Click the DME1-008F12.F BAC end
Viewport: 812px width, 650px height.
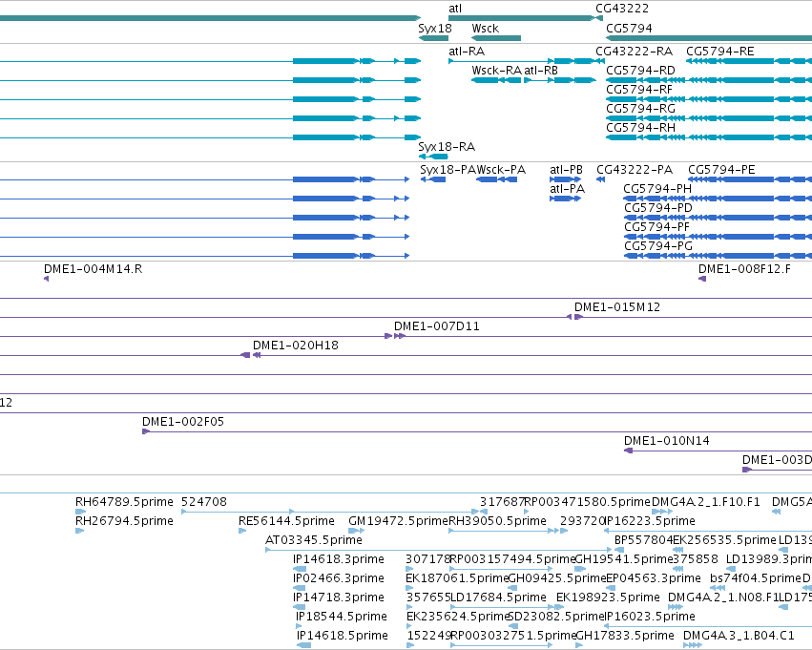702,279
